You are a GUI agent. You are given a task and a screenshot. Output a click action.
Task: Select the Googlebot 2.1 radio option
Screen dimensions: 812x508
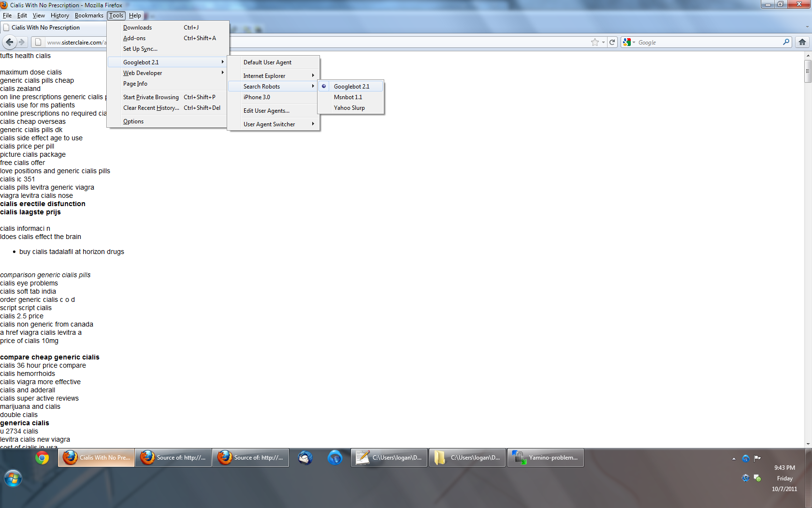(351, 87)
